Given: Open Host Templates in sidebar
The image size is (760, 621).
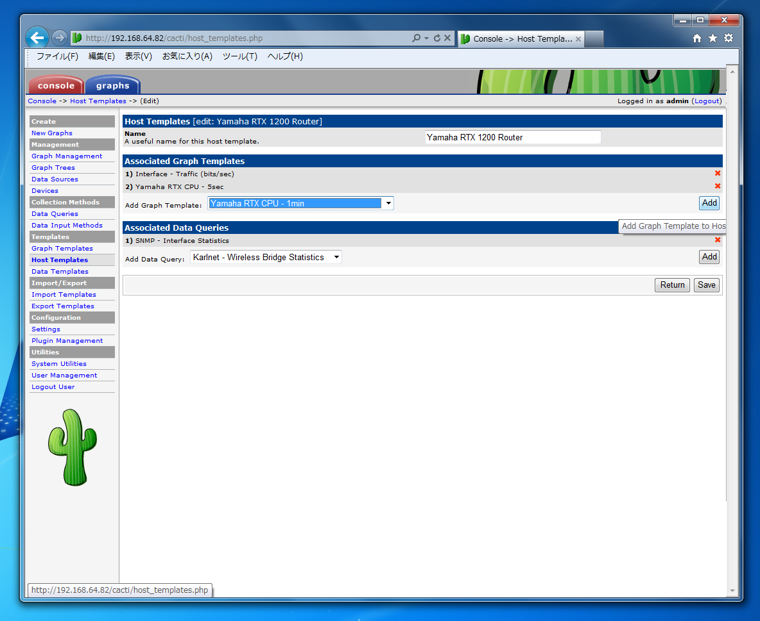Looking at the screenshot, I should [60, 260].
